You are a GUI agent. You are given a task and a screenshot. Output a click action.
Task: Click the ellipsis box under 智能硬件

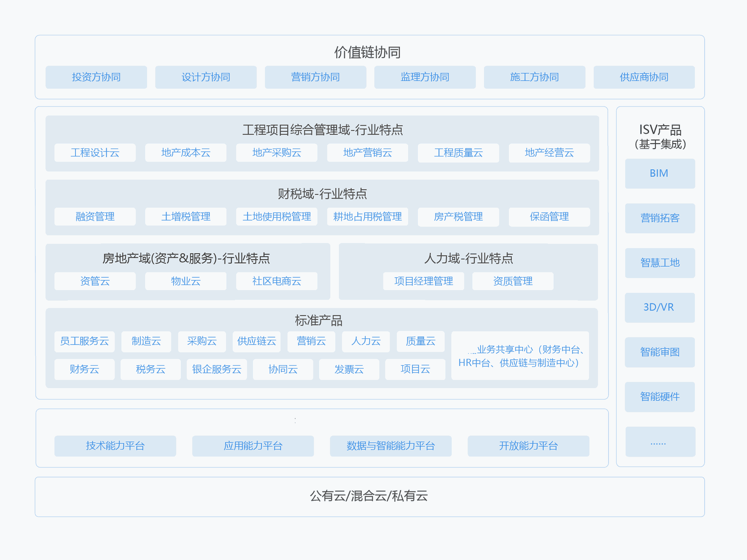tap(660, 442)
